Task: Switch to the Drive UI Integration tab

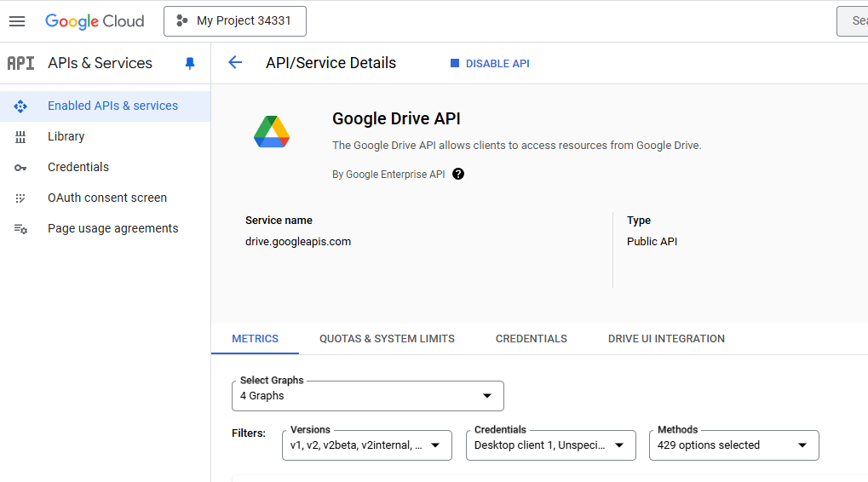Action: coord(666,339)
